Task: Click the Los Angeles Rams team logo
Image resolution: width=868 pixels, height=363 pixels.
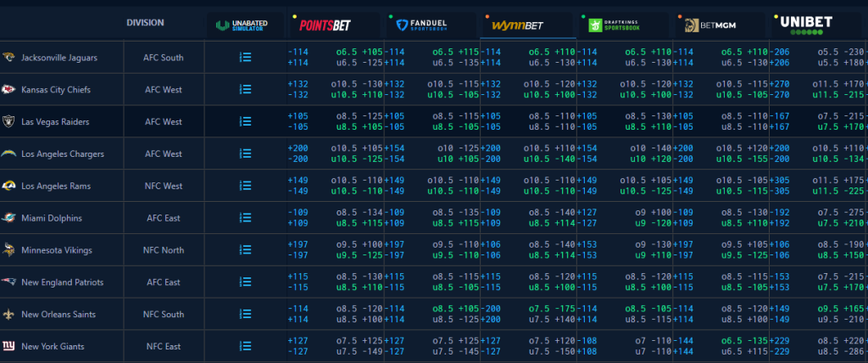Action: 9,186
